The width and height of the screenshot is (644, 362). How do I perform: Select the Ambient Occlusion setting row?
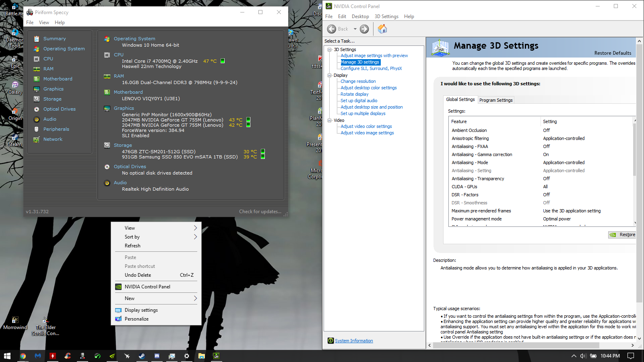[x=541, y=130]
